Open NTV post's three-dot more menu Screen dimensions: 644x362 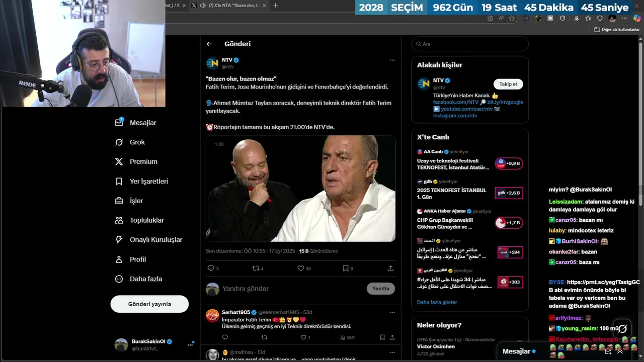(x=392, y=60)
